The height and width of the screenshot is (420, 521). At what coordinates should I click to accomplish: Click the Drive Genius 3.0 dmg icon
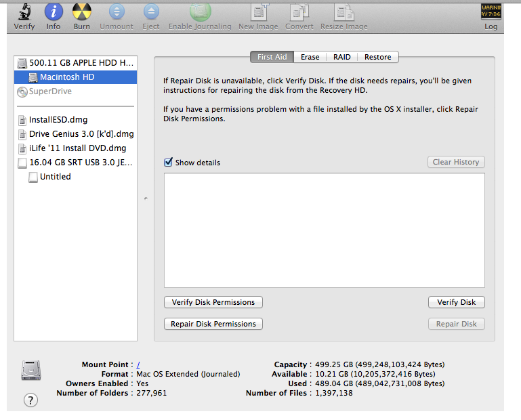(x=22, y=135)
